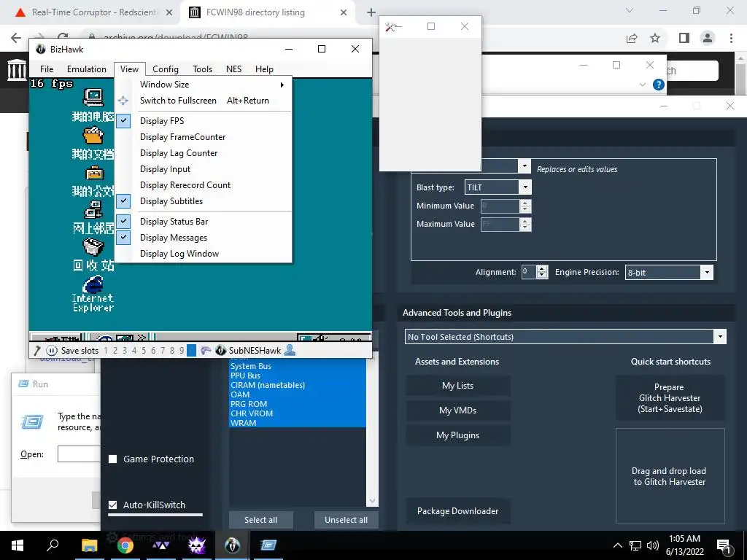Click Google Chrome taskbar icon

point(125,545)
